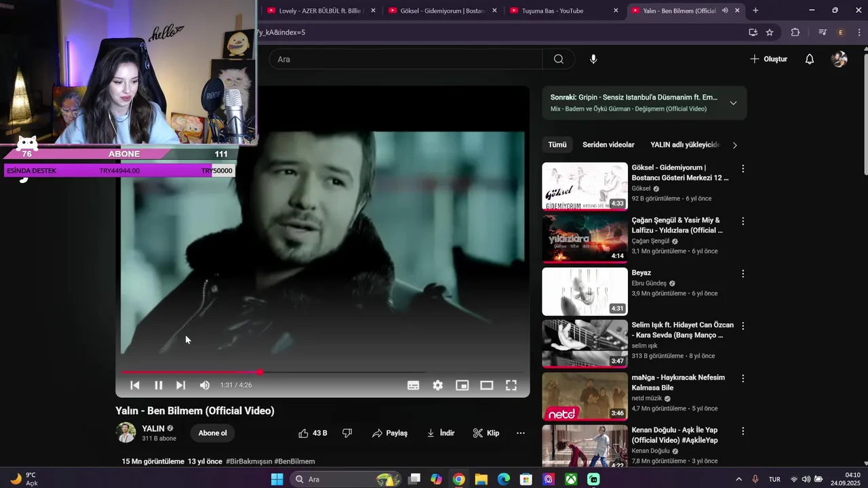868x488 pixels.
Task: Download the video with İndir
Action: tap(441, 433)
